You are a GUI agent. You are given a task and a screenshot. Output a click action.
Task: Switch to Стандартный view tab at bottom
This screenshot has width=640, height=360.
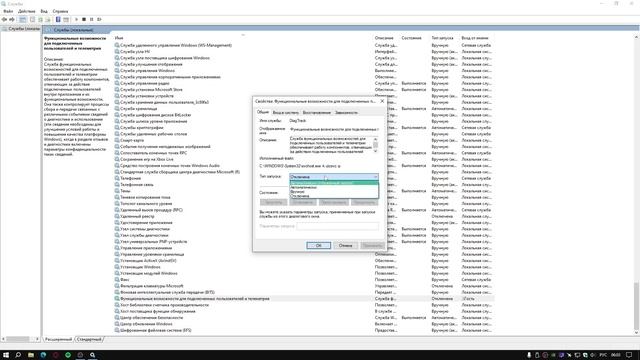click(89, 339)
